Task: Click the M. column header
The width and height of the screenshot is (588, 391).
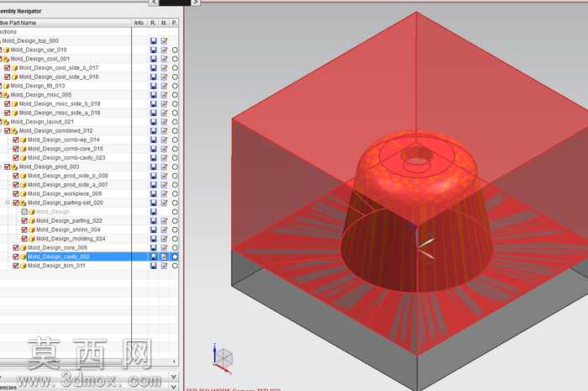Action: click(164, 23)
